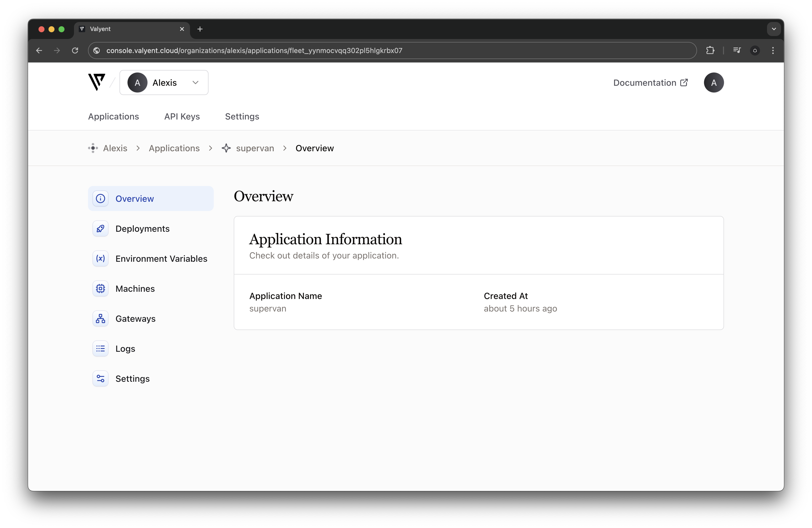The image size is (812, 528).
Task: Click the Environment Variables (x) icon
Action: click(x=100, y=258)
